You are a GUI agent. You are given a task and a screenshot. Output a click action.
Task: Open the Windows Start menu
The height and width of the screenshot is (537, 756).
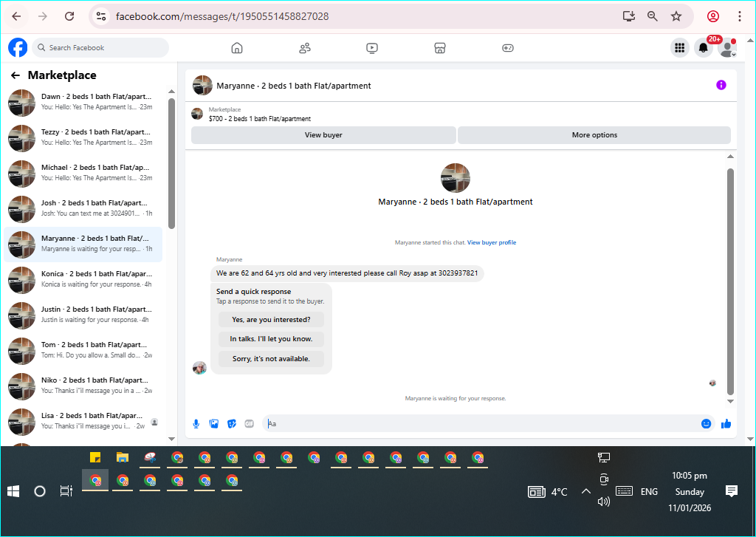[x=13, y=491]
